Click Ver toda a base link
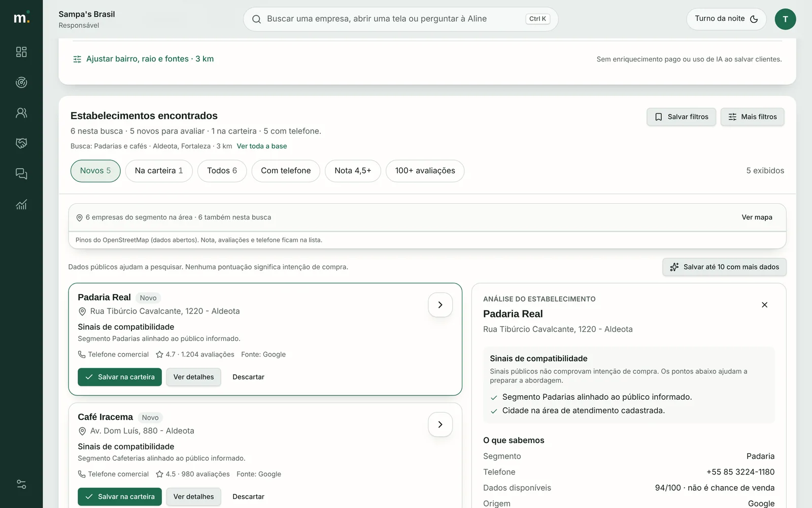The image size is (812, 508). 262,146
